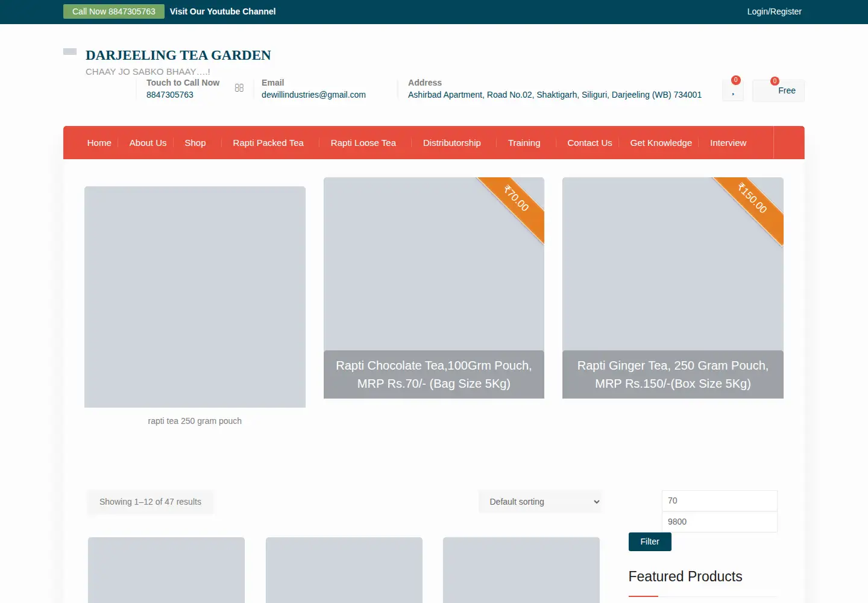Open Rapti Packed Tea menu
This screenshot has height=603, width=868.
point(268,143)
